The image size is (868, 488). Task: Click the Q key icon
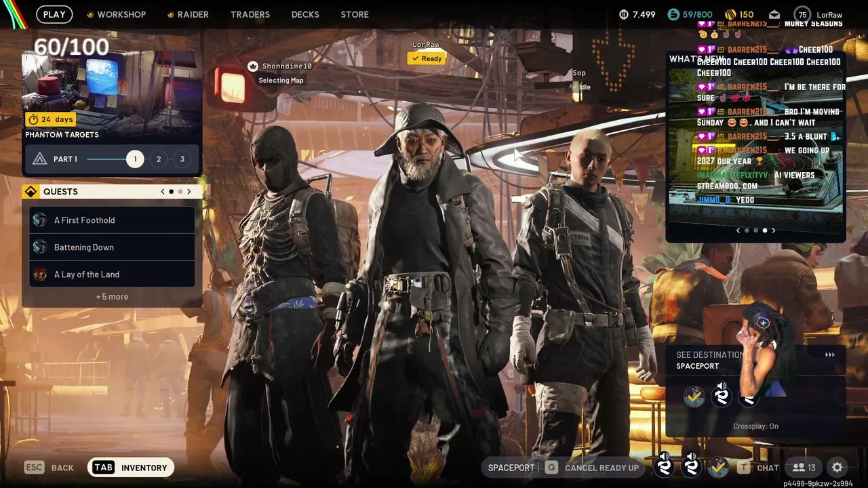(x=551, y=468)
